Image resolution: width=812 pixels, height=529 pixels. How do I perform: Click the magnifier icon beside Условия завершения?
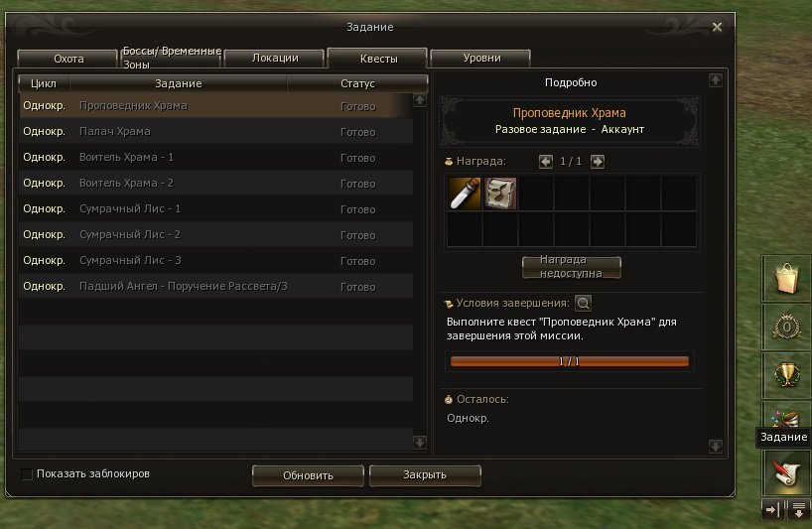[583, 303]
